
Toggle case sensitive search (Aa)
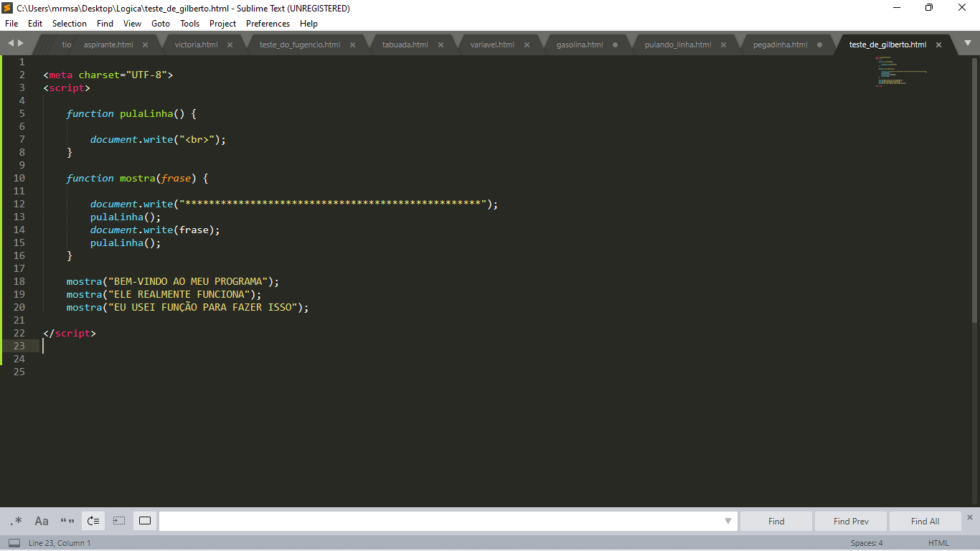pos(42,521)
